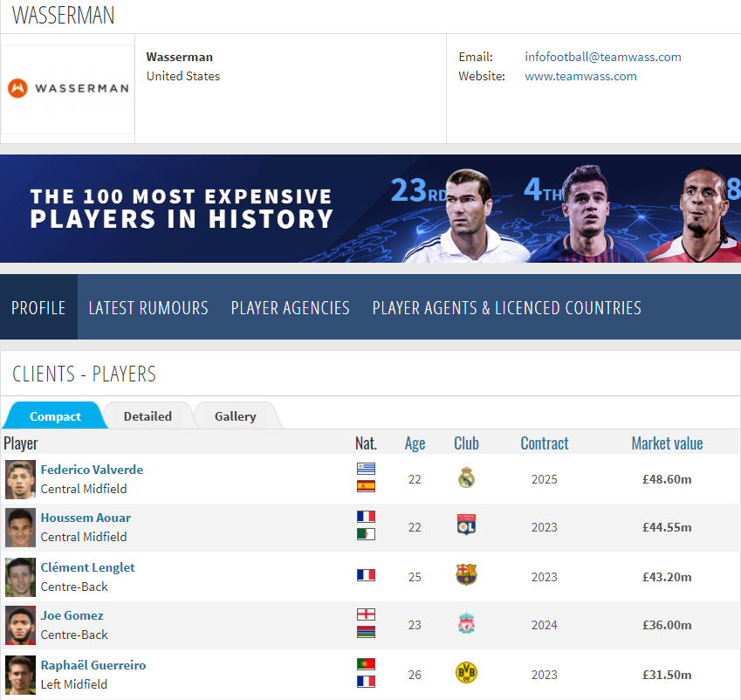The image size is (741, 700).
Task: Click Lenglet's market value £43.20m
Action: 667,577
